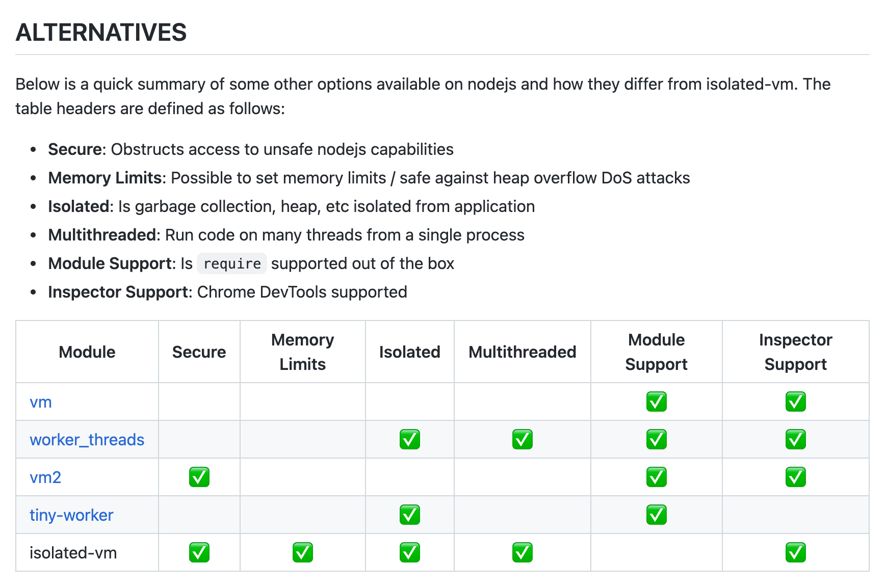Open the worker_threads link

(x=87, y=440)
